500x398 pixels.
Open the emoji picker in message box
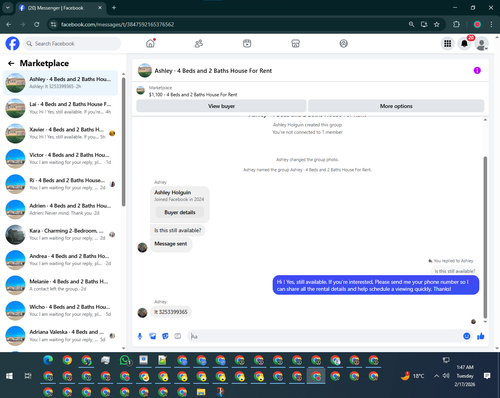point(467,336)
